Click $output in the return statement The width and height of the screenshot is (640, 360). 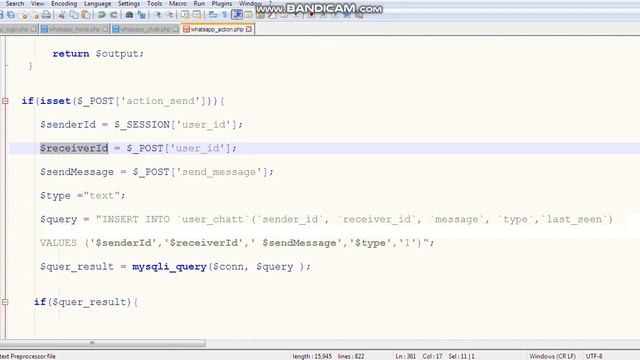pyautogui.click(x=118, y=53)
